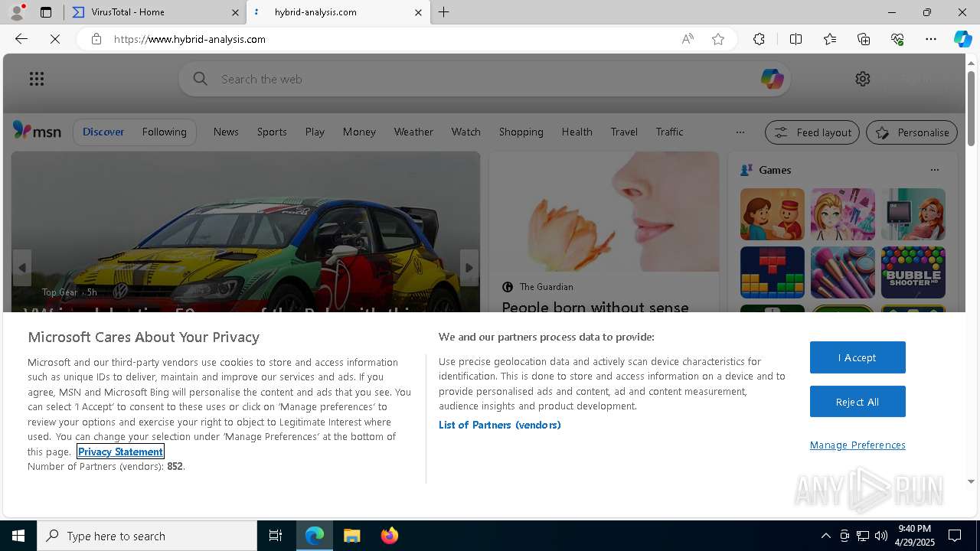
Task: Click Reject All on privacy banner
Action: (x=857, y=402)
